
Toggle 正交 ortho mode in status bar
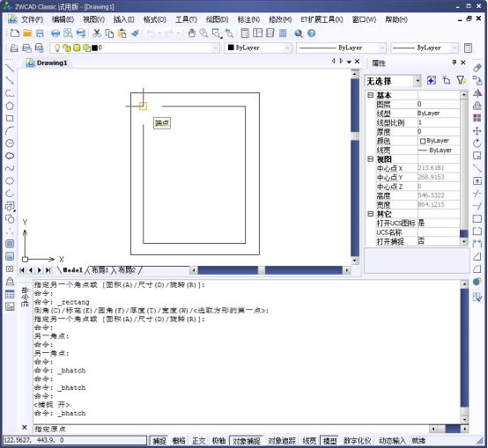tap(198, 441)
